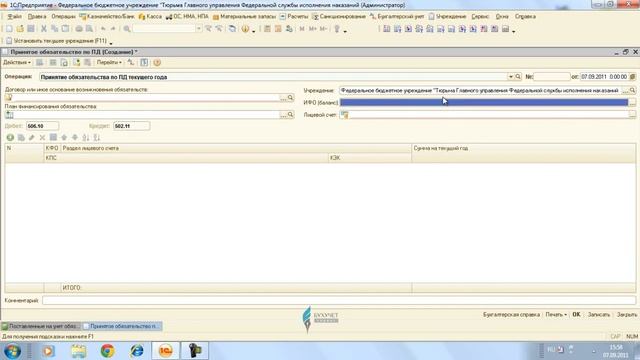Expand the Операция field dropdown arrow

pos(511,77)
